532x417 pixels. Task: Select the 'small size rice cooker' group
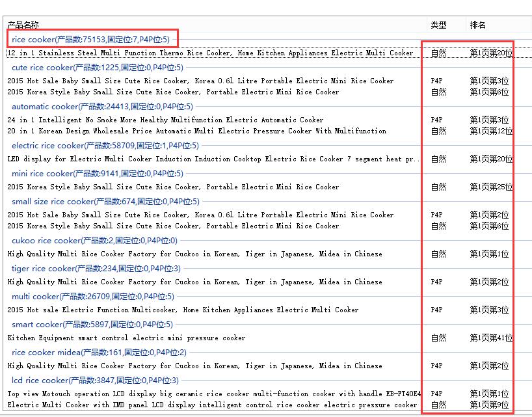coord(105,202)
